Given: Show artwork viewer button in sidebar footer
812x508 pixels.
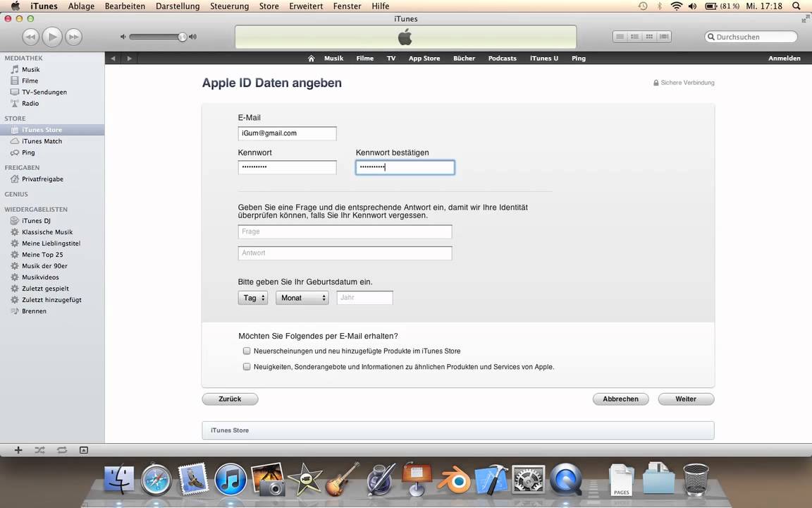Looking at the screenshot, I should point(84,450).
